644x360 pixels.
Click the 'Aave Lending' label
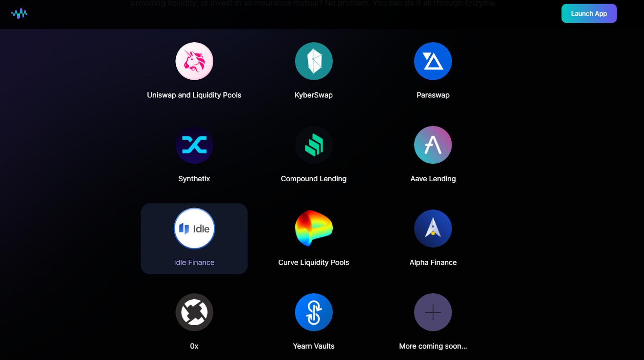tap(433, 179)
